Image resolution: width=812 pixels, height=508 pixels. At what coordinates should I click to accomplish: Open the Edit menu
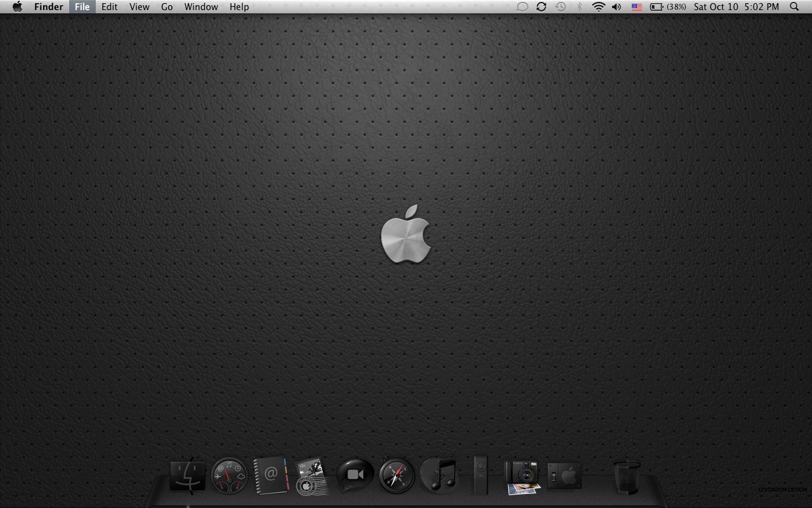pos(109,7)
